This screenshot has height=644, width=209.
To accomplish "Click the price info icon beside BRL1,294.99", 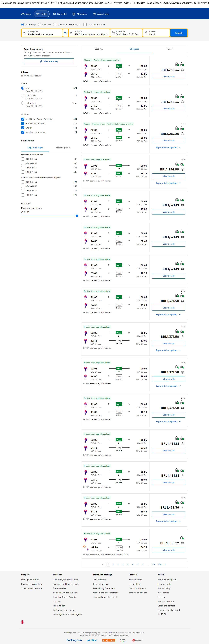I will pos(182,170).
